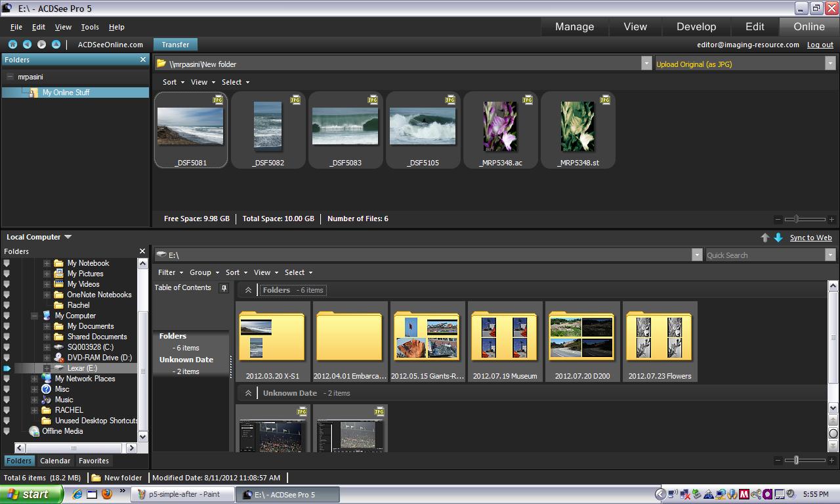Switch to the Develop mode tab
This screenshot has height=504, width=840.
696,27
